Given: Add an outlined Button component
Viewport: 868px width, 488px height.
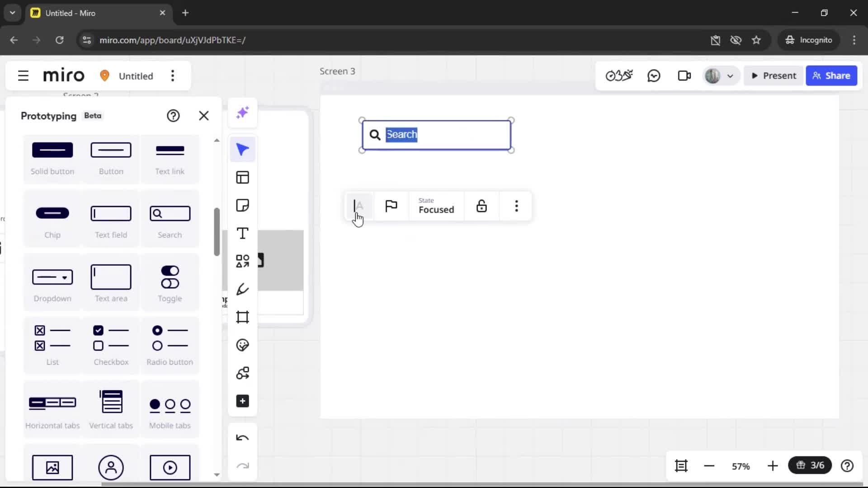Looking at the screenshot, I should (111, 159).
